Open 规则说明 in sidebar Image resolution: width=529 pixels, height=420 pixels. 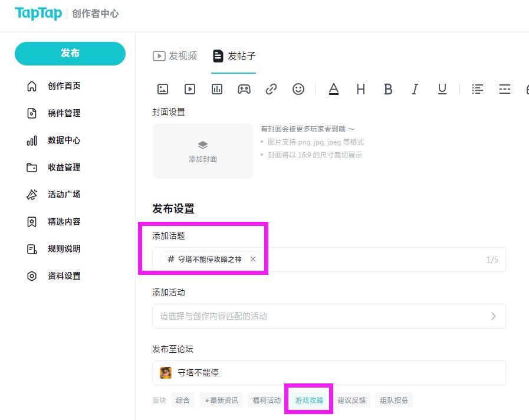pos(64,249)
